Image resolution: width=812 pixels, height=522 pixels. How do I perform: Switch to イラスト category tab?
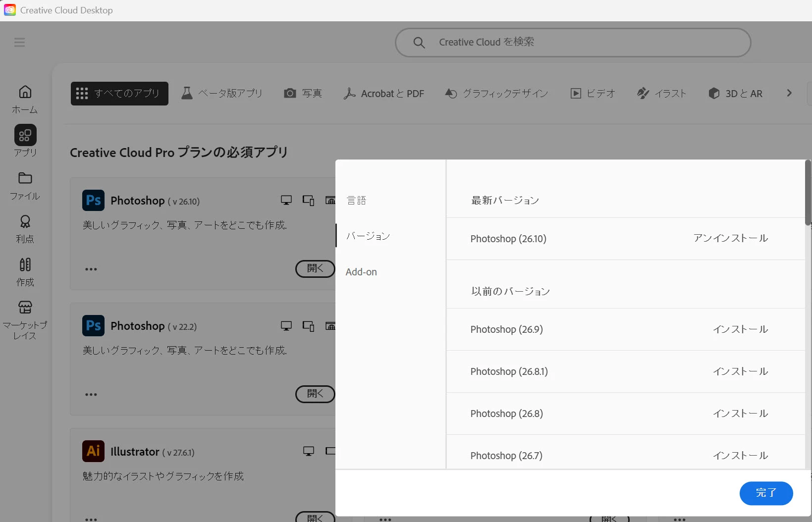coord(662,93)
